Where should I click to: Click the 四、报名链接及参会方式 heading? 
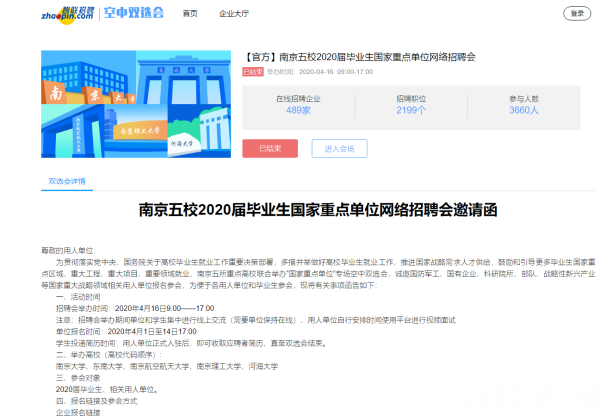pyautogui.click(x=96, y=401)
